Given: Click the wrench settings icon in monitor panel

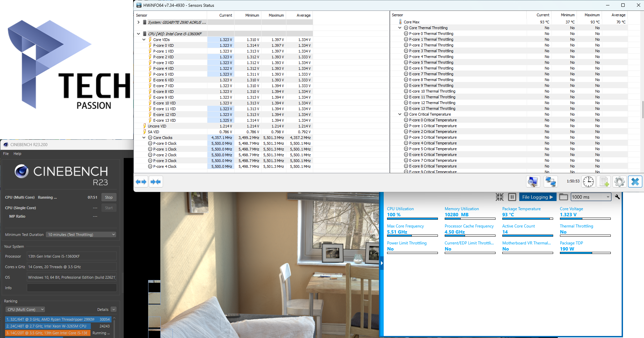Looking at the screenshot, I should click(617, 197).
